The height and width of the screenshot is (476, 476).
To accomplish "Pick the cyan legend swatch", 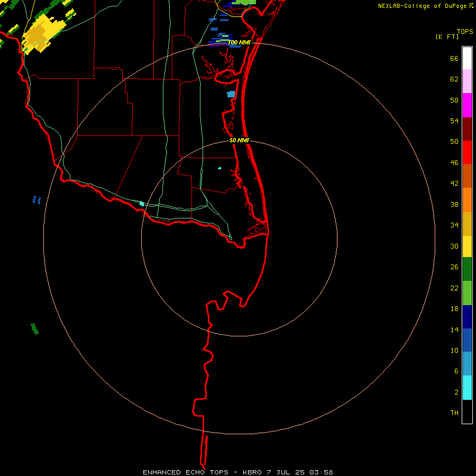I will click(467, 388).
